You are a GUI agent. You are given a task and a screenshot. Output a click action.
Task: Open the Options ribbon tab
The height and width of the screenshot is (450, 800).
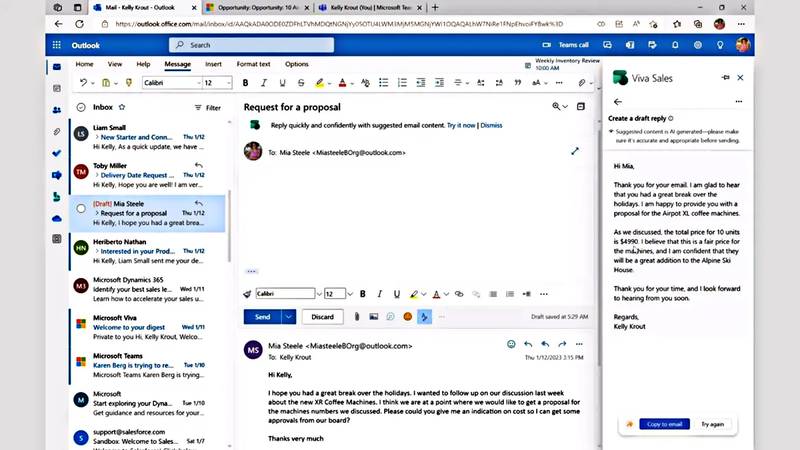[x=296, y=64]
